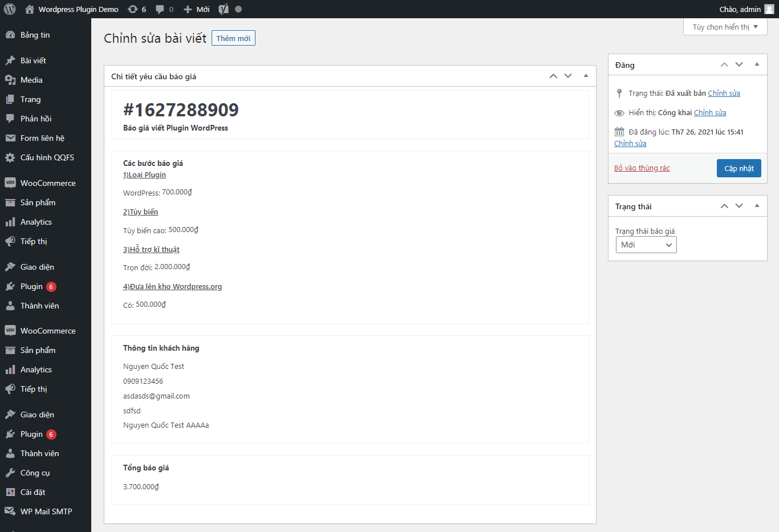Viewport: 779px width, 532px height.
Task: Open the second Thành viên menu item
Action: pos(46,453)
